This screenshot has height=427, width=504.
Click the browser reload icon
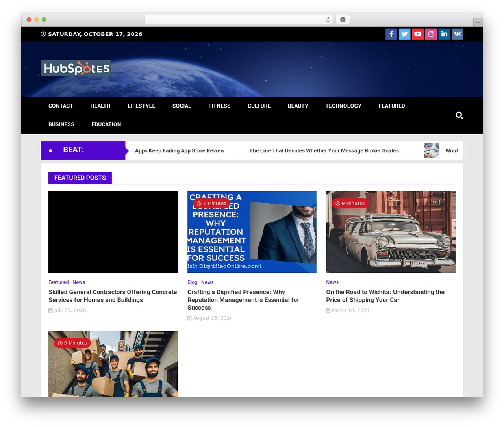click(x=328, y=20)
